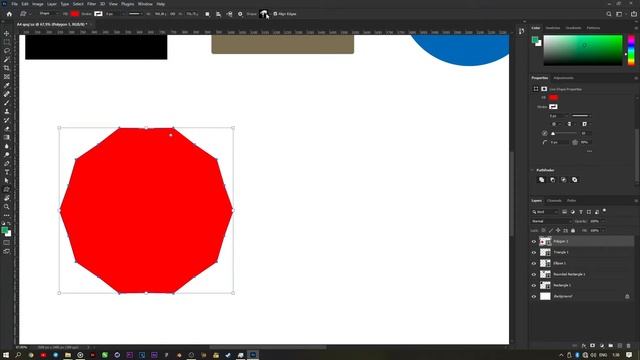Open the Layer menu
Screen dimensions: 640x360
[52, 4]
